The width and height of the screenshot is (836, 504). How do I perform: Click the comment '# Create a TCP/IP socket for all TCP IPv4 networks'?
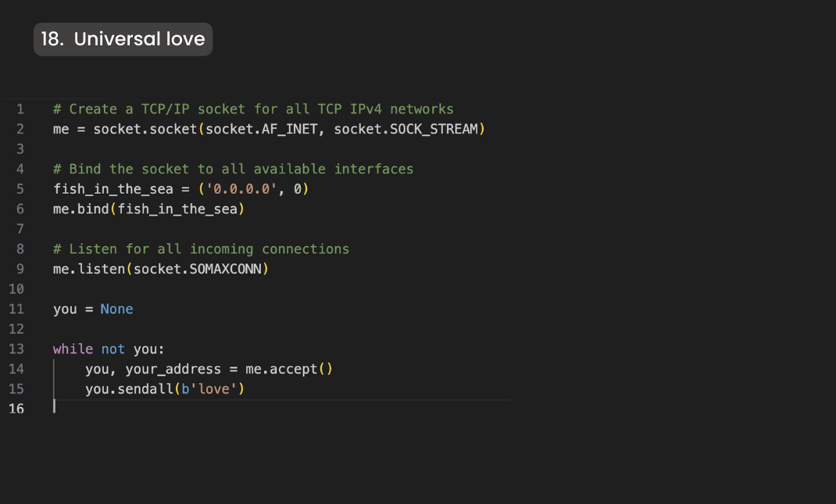coord(253,109)
